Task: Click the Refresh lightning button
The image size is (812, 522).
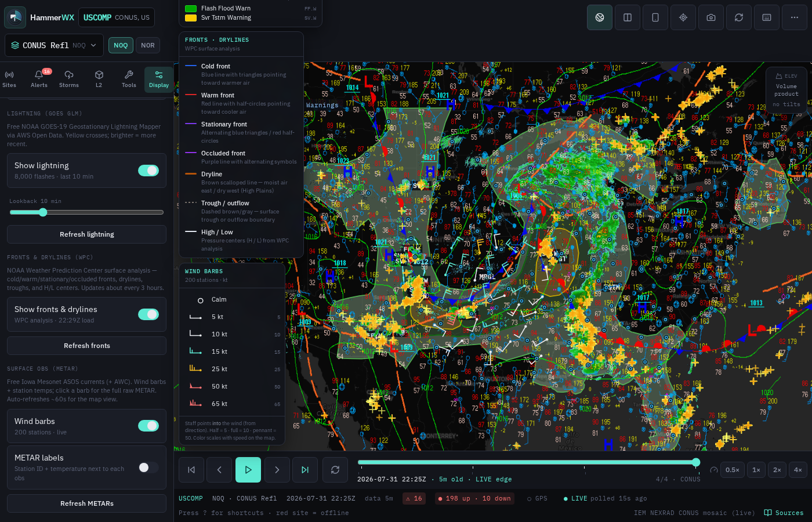Action: coord(87,234)
